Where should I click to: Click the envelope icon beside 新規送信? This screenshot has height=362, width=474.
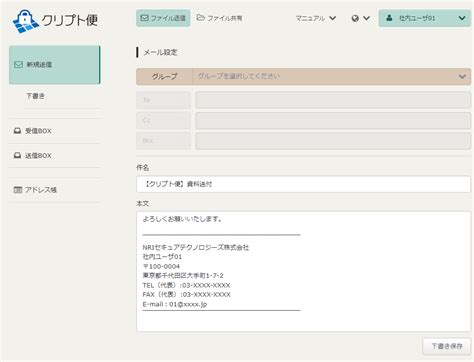click(18, 64)
